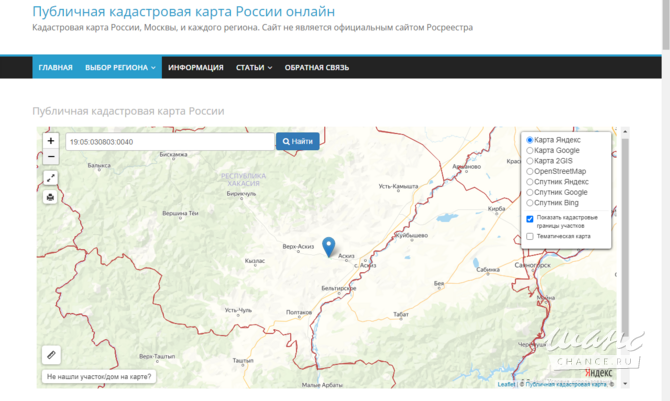The height and width of the screenshot is (401, 670).
Task: Click the Сабинка label on map
Action: pyautogui.click(x=488, y=269)
